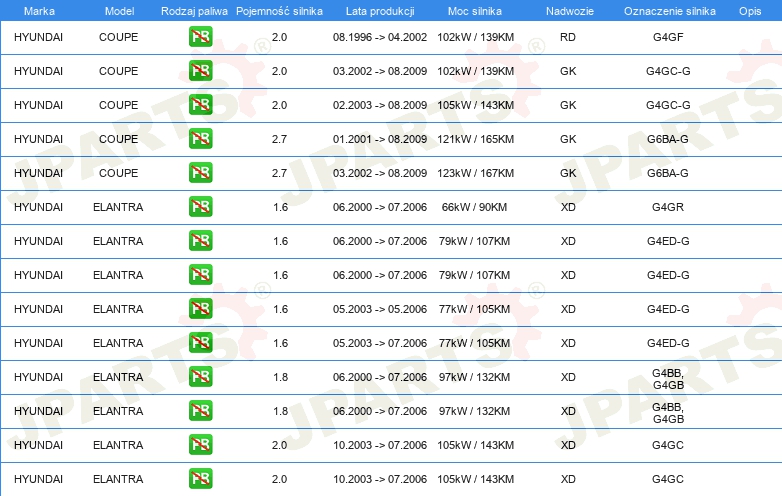Click fuel icon in Elantra 66kW G4GR row
The height and width of the screenshot is (496, 782).
(x=200, y=207)
